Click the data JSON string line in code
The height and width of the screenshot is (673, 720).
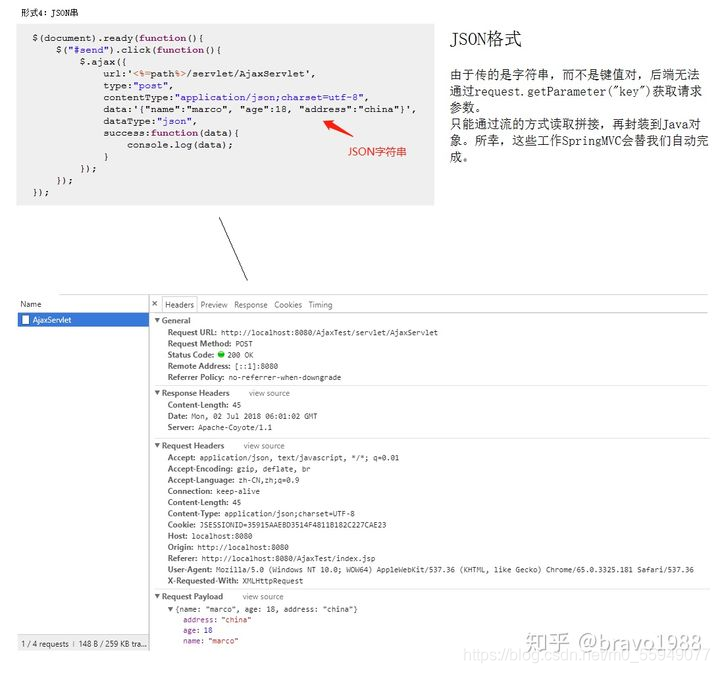point(259,109)
